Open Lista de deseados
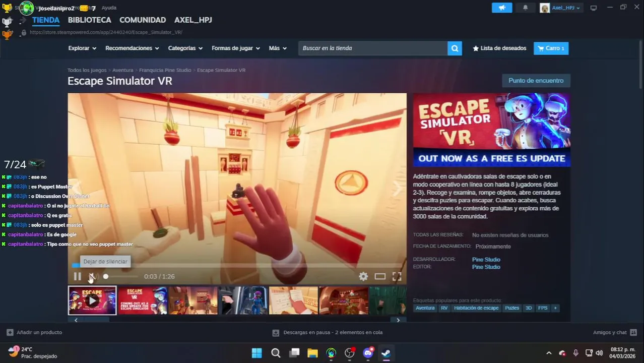This screenshot has height=363, width=644. click(x=499, y=48)
